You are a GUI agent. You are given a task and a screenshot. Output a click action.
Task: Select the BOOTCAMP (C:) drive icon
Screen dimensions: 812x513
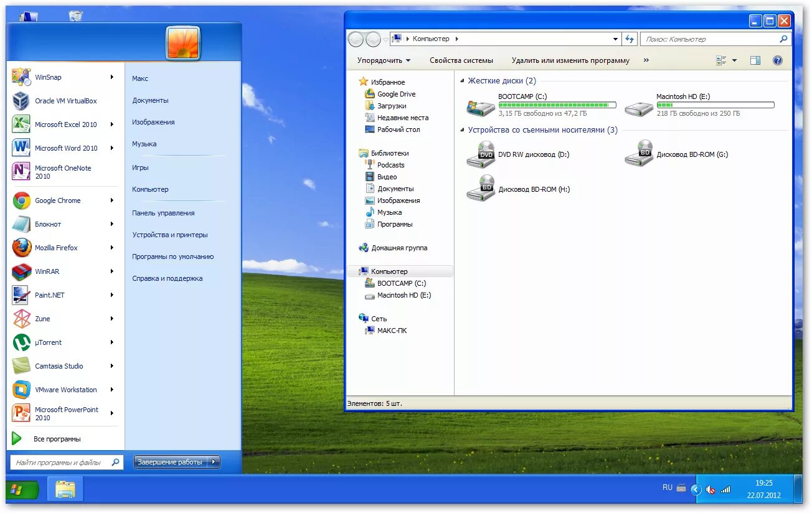(481, 108)
